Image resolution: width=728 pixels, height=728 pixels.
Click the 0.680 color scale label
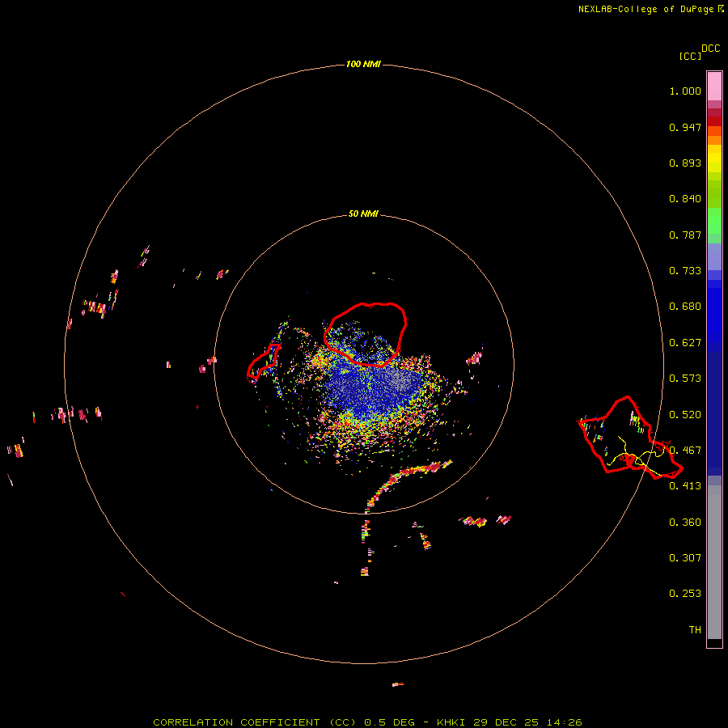pos(685,307)
